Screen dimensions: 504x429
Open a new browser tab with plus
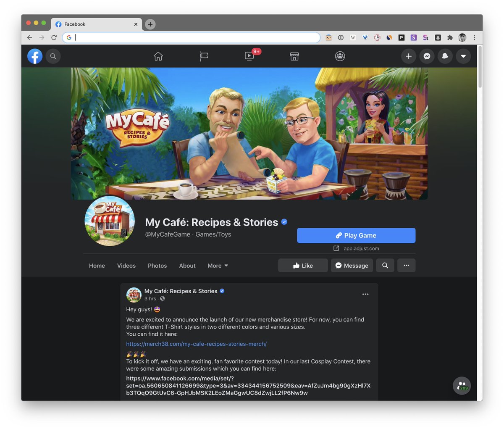point(150,24)
